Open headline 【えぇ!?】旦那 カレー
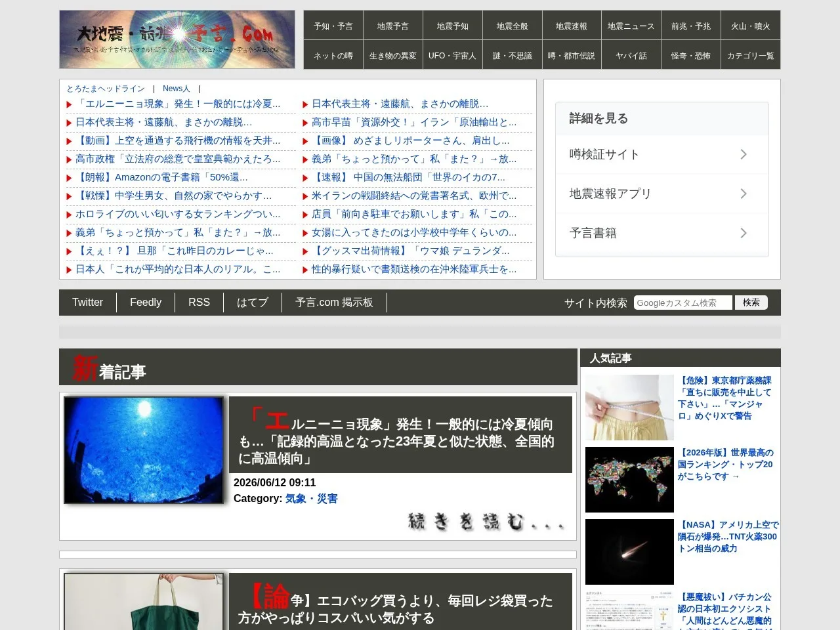Screen dimensions: 840x630 click(x=175, y=251)
